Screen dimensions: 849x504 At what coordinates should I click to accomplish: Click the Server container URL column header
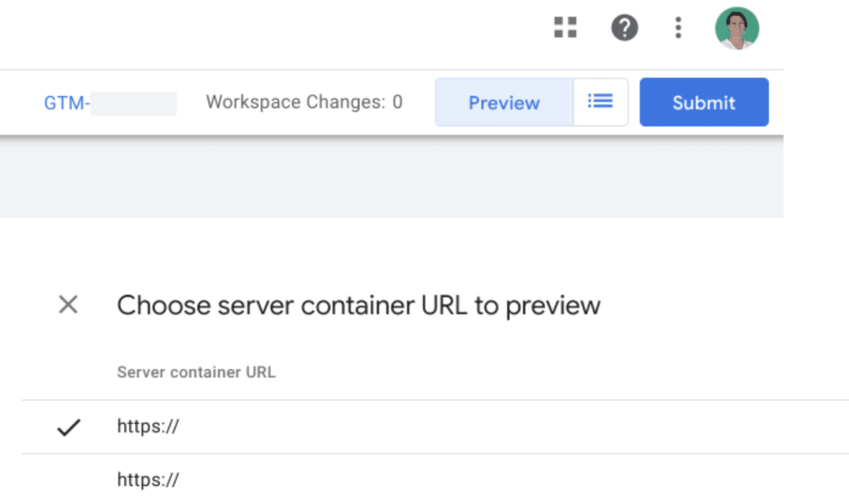pyautogui.click(x=196, y=372)
